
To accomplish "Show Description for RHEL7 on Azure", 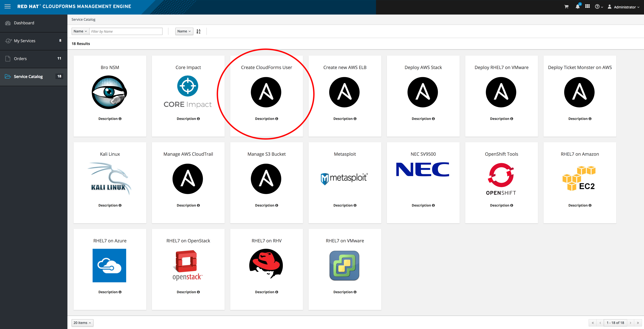I will coord(110,292).
